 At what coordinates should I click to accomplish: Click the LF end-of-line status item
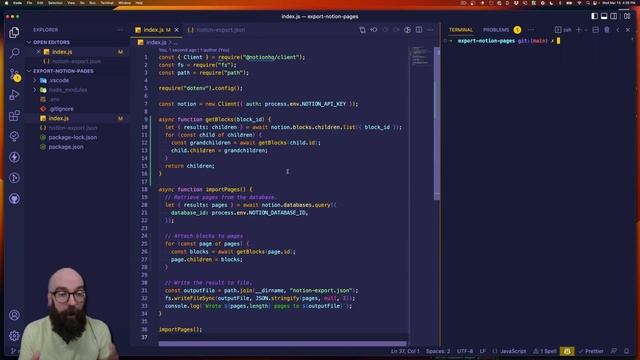[x=483, y=351]
